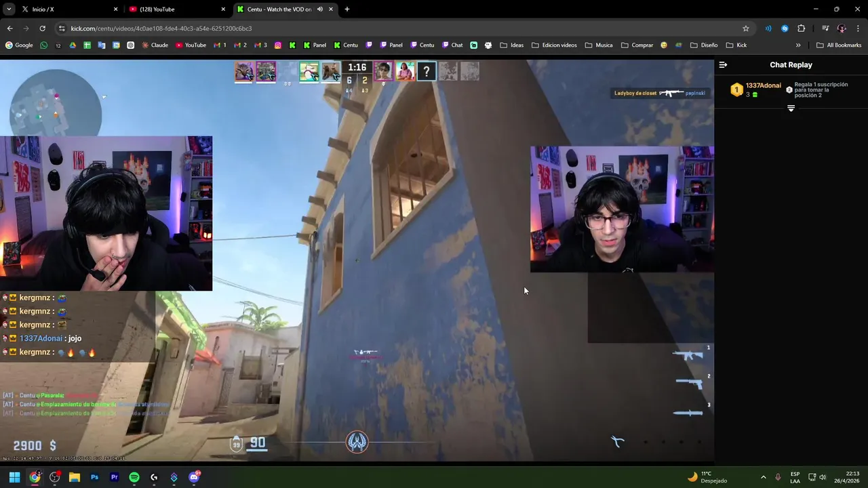868x488 pixels.
Task: Open the Google bookmark
Action: (19, 45)
